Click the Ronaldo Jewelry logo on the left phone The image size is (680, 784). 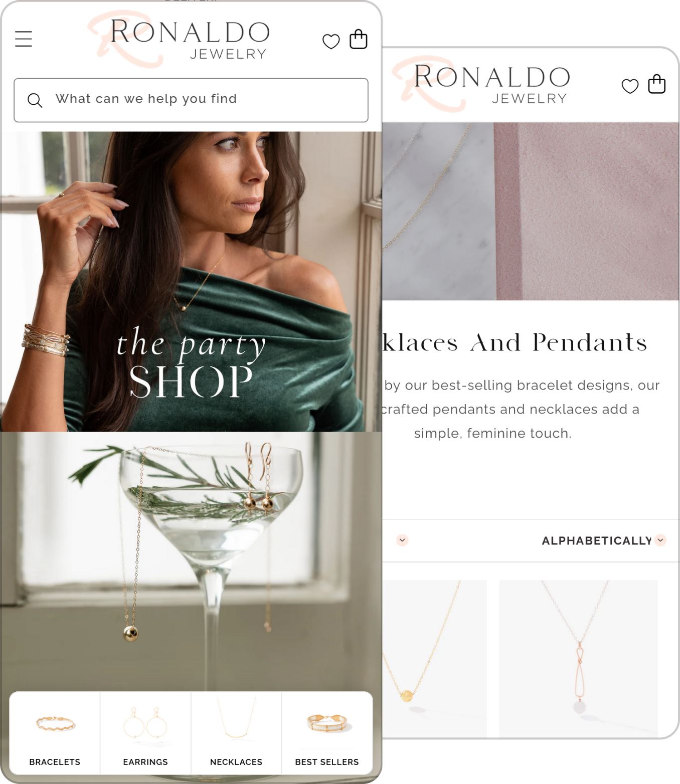point(180,39)
